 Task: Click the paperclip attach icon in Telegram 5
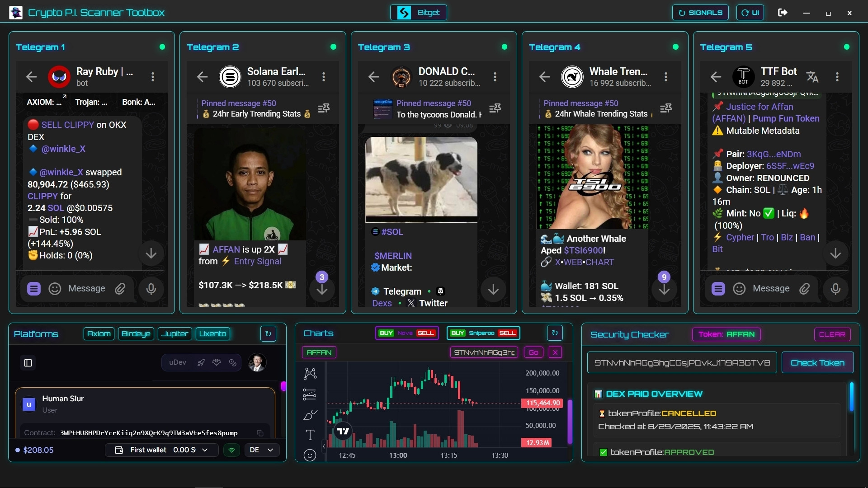(804, 288)
